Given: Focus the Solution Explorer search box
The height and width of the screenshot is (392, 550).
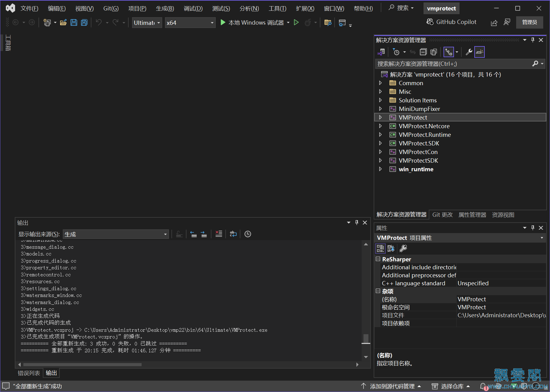Looking at the screenshot, I should click(x=454, y=64).
